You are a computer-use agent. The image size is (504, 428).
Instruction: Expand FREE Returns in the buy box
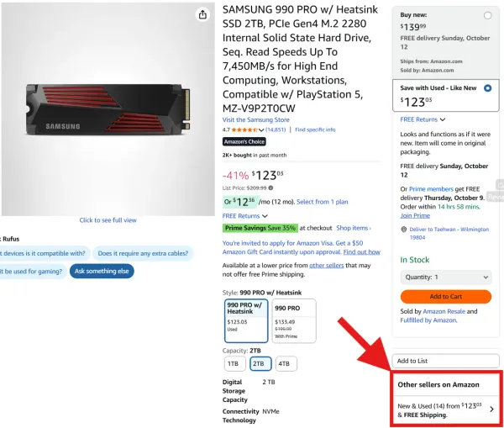422,119
